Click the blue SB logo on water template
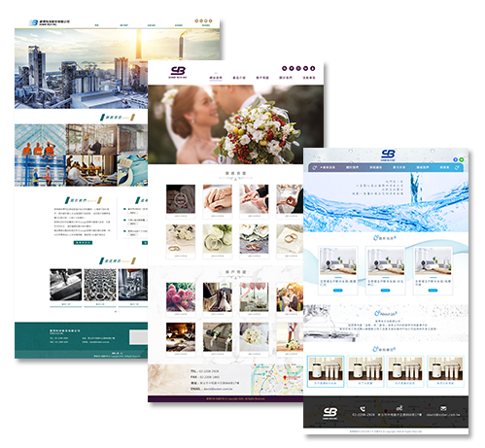This screenshot has height=448, width=485. coord(388,155)
